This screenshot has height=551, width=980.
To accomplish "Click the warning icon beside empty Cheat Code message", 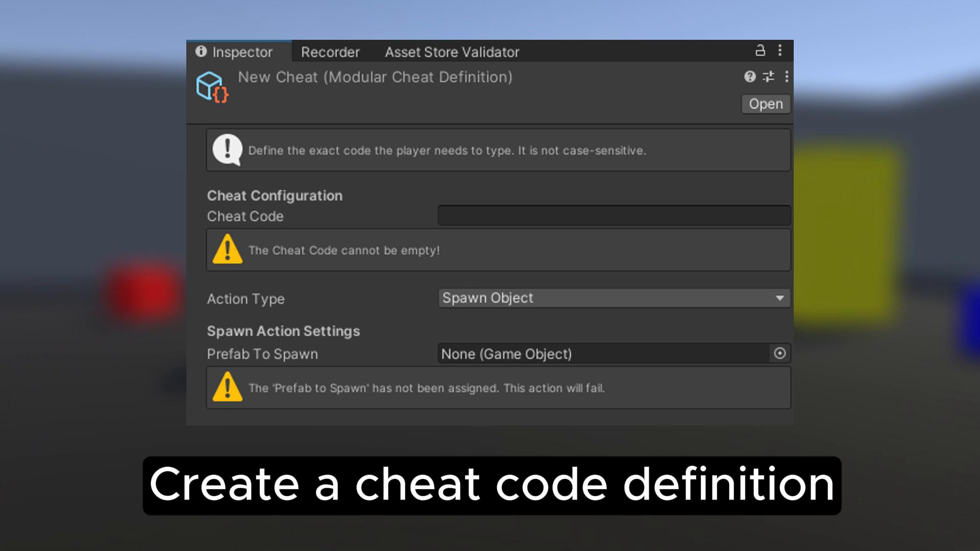I will pos(227,249).
